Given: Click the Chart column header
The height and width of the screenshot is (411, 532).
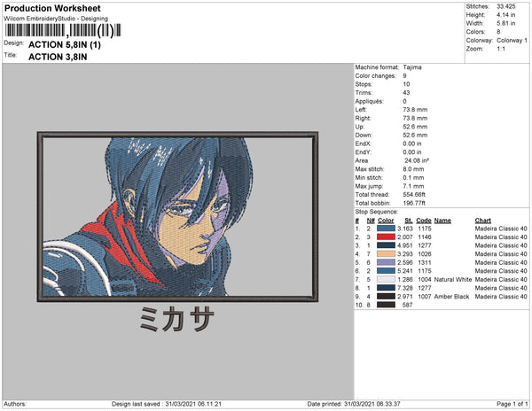Looking at the screenshot, I should coord(483,221).
